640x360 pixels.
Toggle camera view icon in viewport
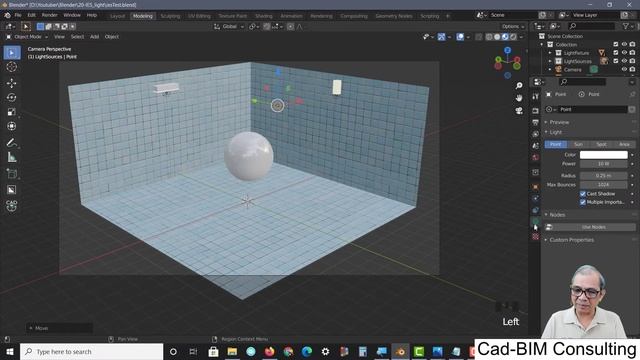coord(519,111)
